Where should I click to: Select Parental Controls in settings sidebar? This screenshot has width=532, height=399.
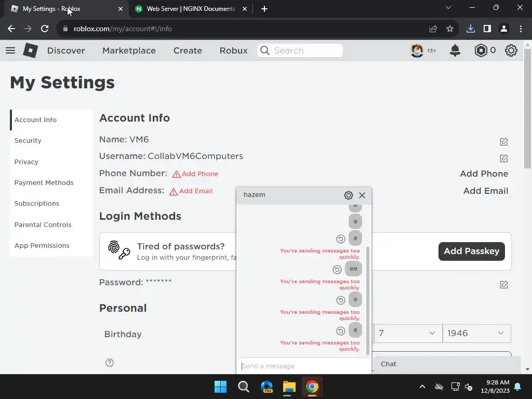tap(51, 224)
